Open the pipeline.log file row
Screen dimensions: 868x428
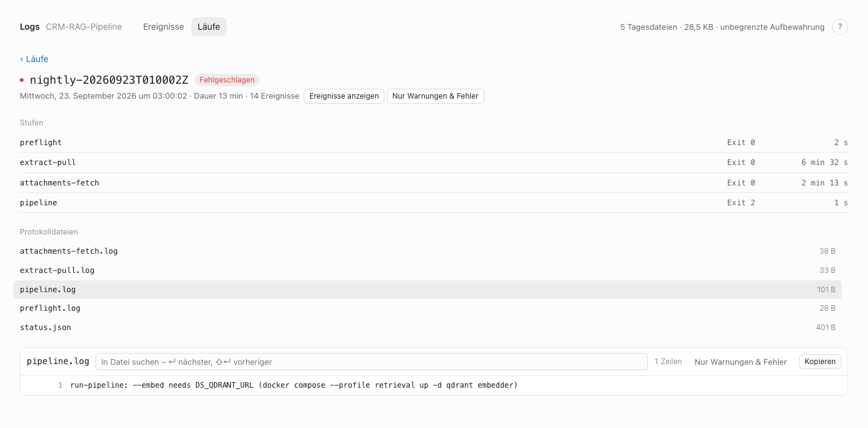(x=428, y=290)
